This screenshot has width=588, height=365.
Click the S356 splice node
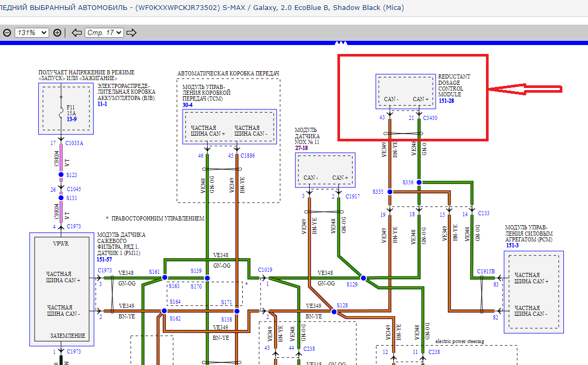click(419, 182)
